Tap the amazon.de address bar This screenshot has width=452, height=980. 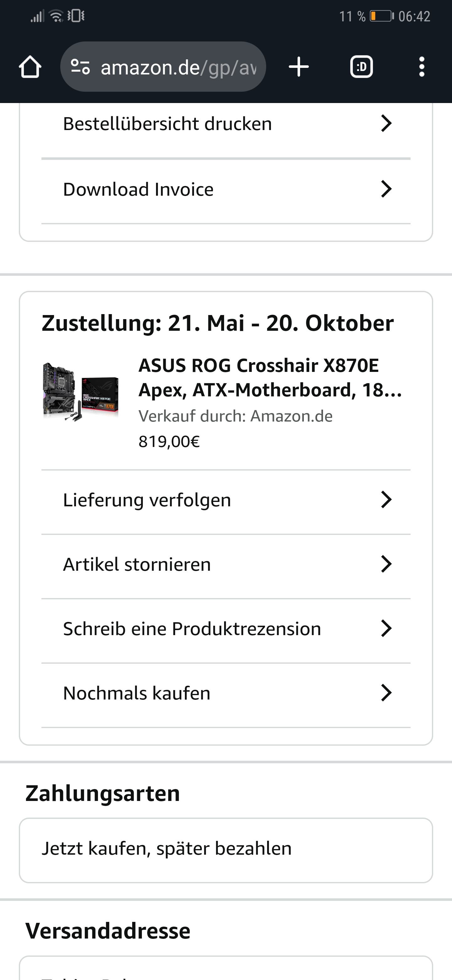[179, 67]
